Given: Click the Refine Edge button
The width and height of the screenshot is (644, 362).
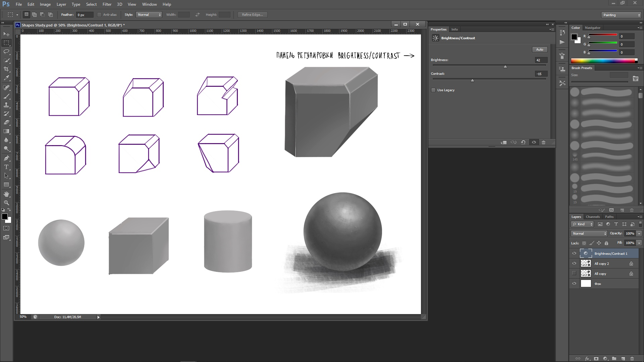Looking at the screenshot, I should click(x=253, y=15).
